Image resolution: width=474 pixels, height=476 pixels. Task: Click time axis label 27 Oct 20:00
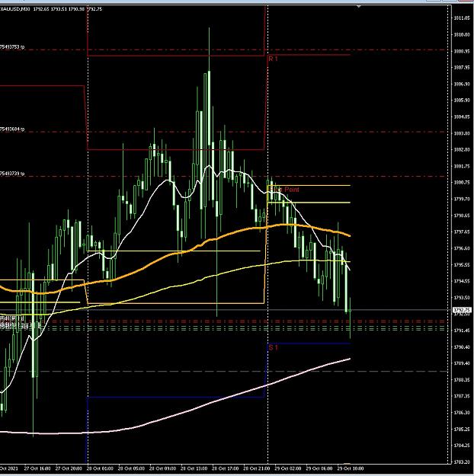click(69, 468)
